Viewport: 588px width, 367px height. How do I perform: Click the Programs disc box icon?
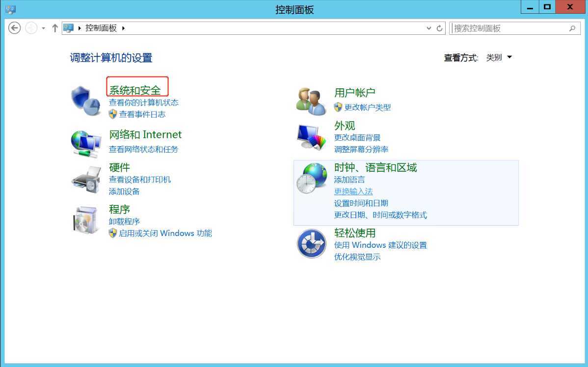[86, 220]
